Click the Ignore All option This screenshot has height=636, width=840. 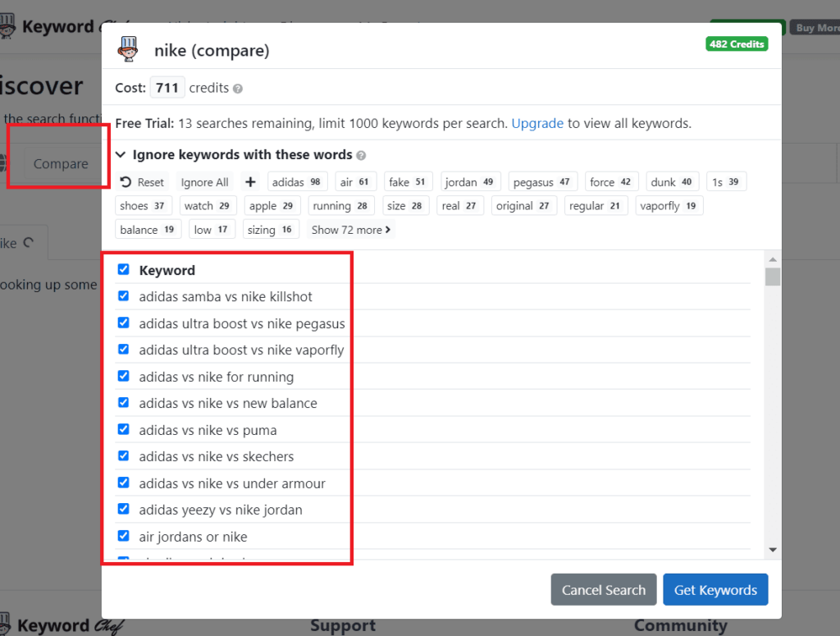[x=204, y=181]
